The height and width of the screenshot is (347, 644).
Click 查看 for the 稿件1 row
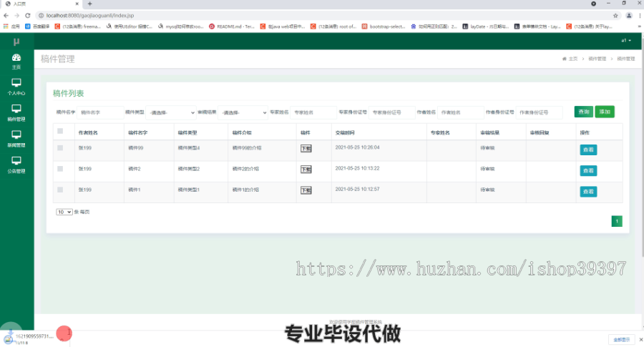588,192
